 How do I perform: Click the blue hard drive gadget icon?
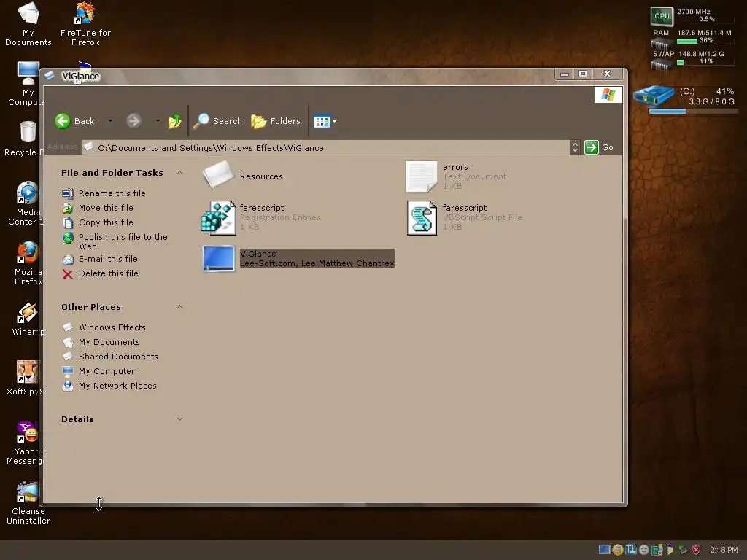coord(654,96)
